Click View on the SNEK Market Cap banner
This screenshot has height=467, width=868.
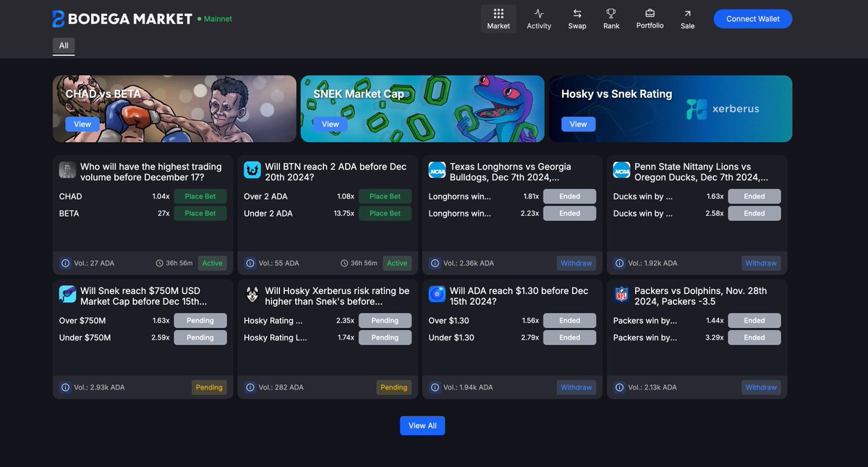329,124
